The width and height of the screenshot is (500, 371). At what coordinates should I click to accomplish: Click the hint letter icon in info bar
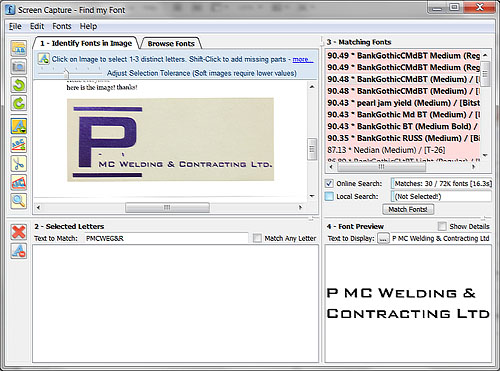(x=43, y=59)
